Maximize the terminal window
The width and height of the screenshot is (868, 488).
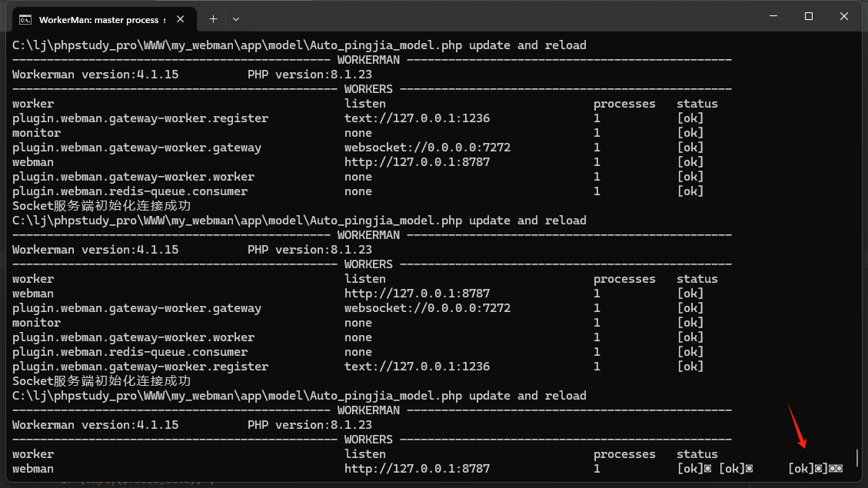point(809,16)
